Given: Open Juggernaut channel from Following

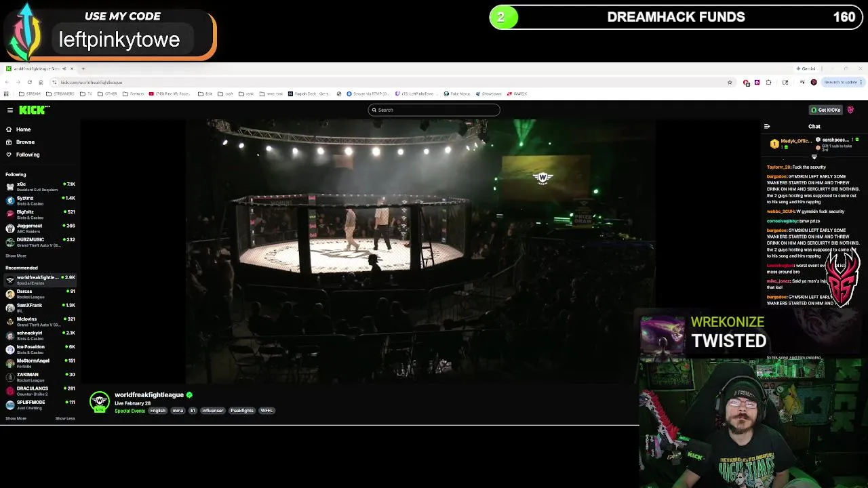Looking at the screenshot, I should point(41,228).
